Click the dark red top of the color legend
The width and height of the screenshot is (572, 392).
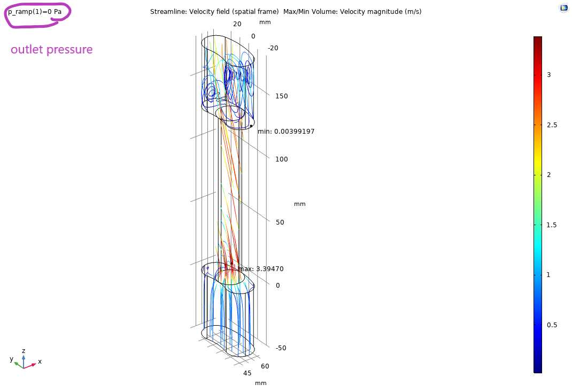(537, 40)
